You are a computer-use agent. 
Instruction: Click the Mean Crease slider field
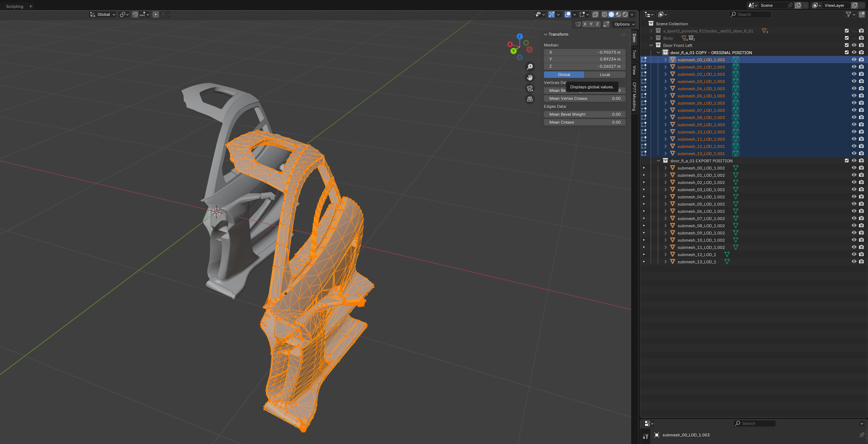pos(584,122)
